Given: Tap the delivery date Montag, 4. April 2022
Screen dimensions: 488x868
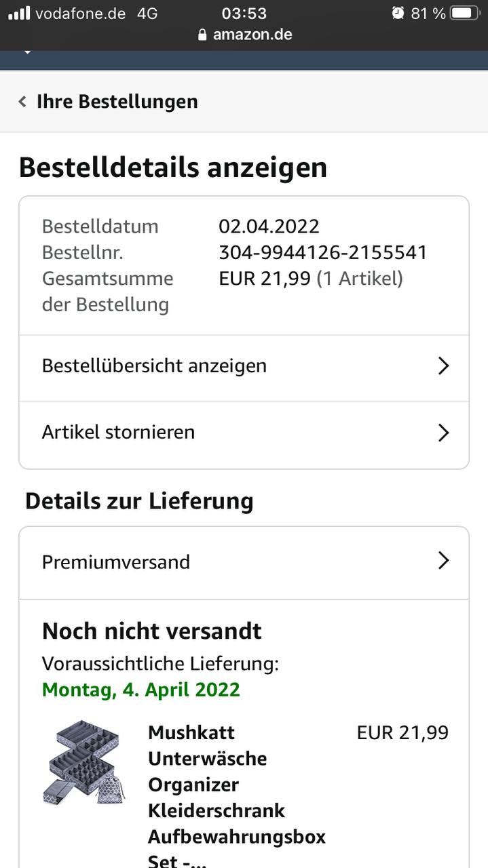Looking at the screenshot, I should coord(140,690).
